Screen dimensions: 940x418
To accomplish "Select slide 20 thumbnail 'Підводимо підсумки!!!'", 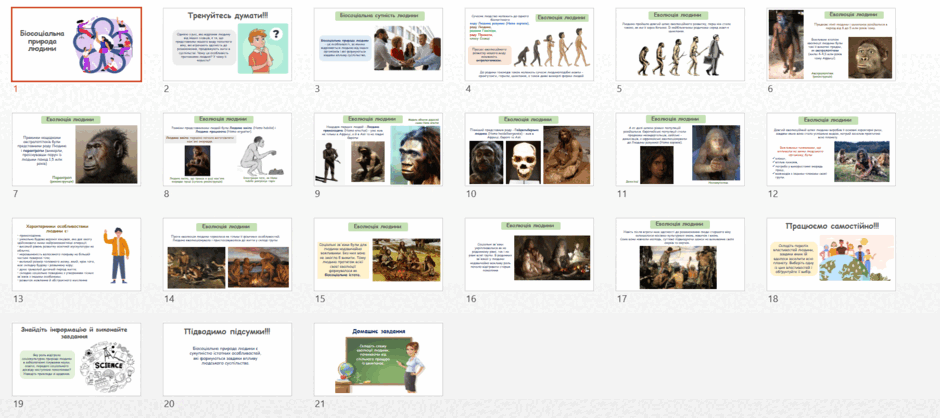I will [x=227, y=359].
